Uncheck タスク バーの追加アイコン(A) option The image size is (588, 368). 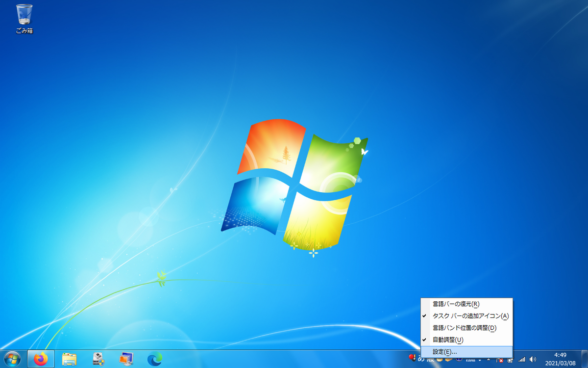click(466, 316)
